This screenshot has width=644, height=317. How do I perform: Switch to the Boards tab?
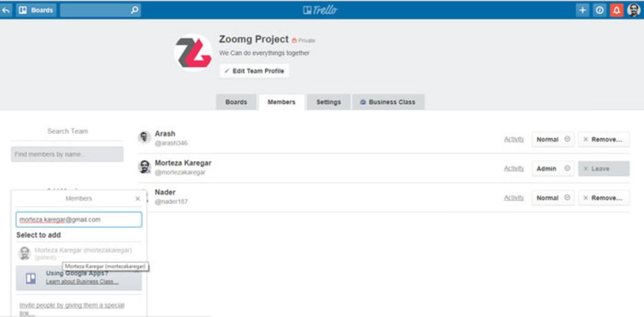(236, 102)
